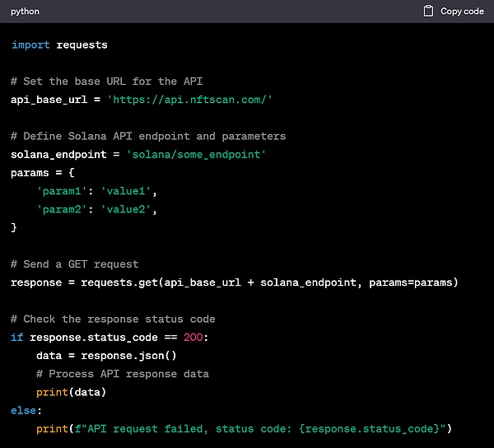Click the python language label
The image size is (494, 448).
[25, 12]
